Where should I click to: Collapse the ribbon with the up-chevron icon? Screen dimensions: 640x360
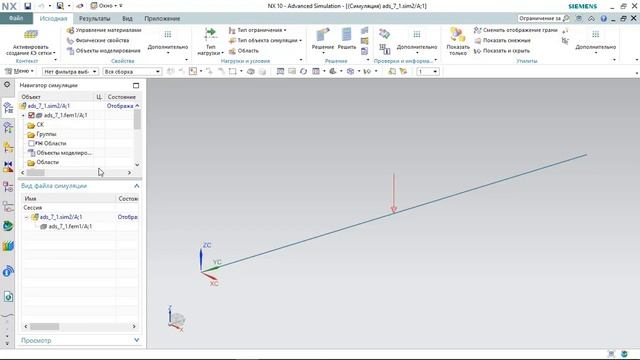tap(591, 19)
